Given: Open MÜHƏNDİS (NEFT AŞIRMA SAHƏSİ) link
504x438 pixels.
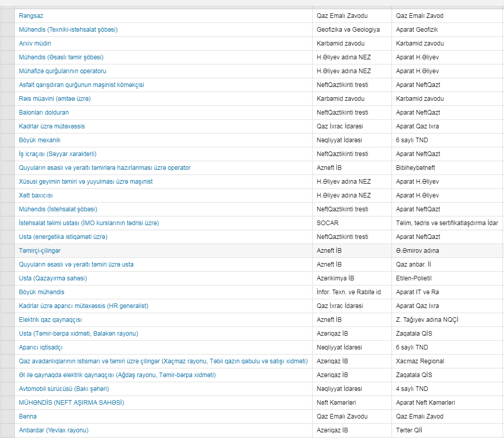Looking at the screenshot, I should pyautogui.click(x=71, y=403).
